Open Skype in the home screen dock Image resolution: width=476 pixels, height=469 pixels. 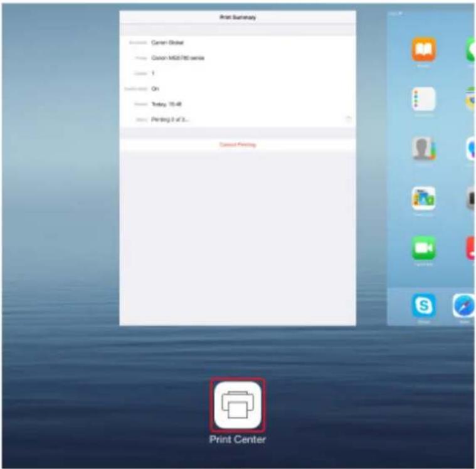(x=424, y=305)
